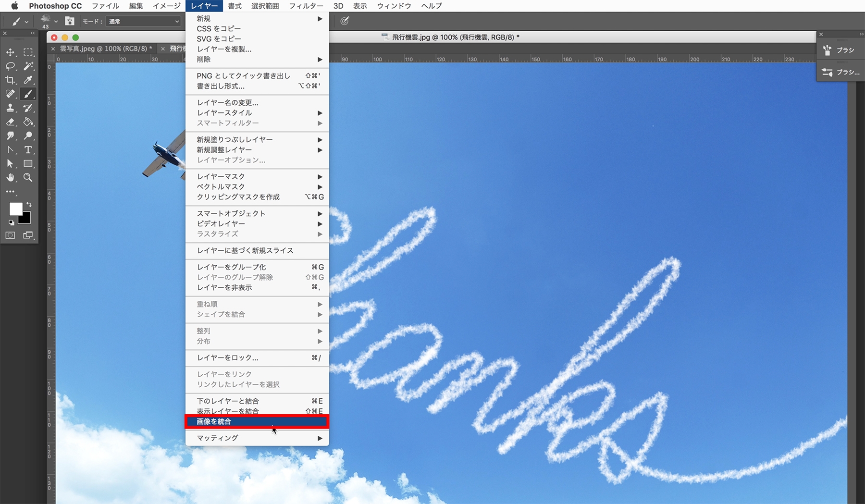Choose レイヤーを複製... menu item
Image resolution: width=865 pixels, height=504 pixels.
coord(257,49)
